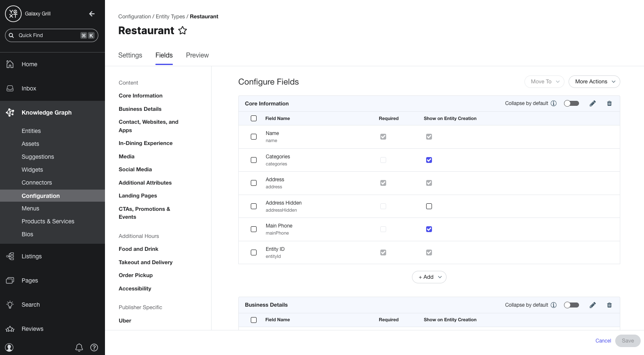This screenshot has height=355, width=644.
Task: Select the Address Hidden row checkbox
Action: [x=254, y=206]
